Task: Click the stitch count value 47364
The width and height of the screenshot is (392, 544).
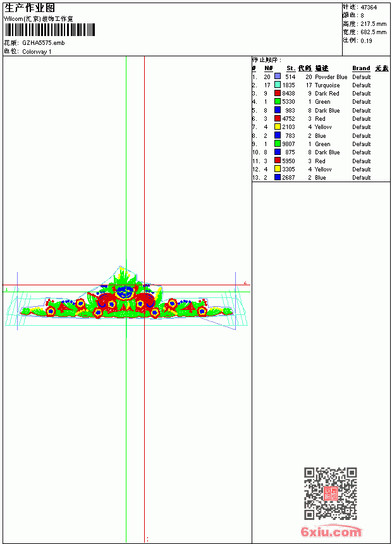Action: (369, 8)
